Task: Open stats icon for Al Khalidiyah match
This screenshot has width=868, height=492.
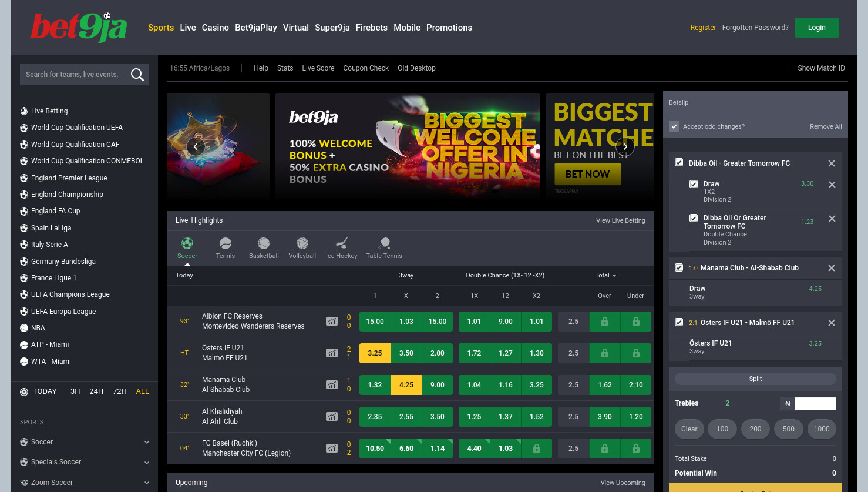Action: coord(332,417)
